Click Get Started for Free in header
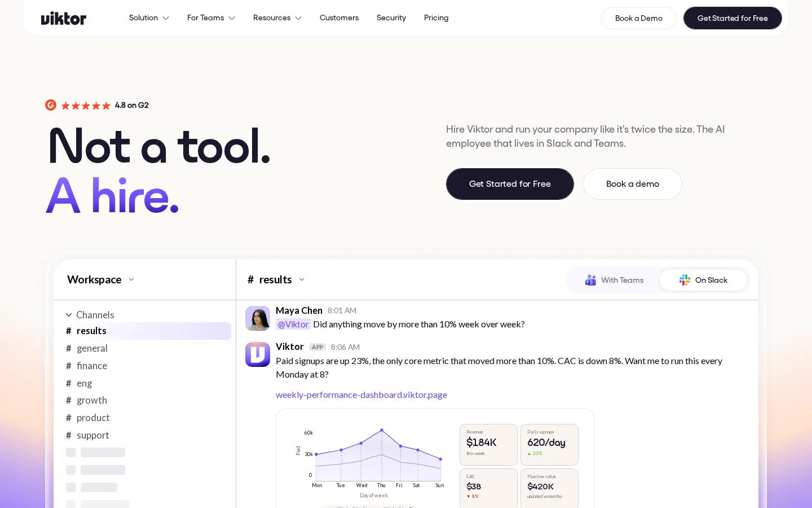Screen dimensions: 812x508 pos(732,18)
